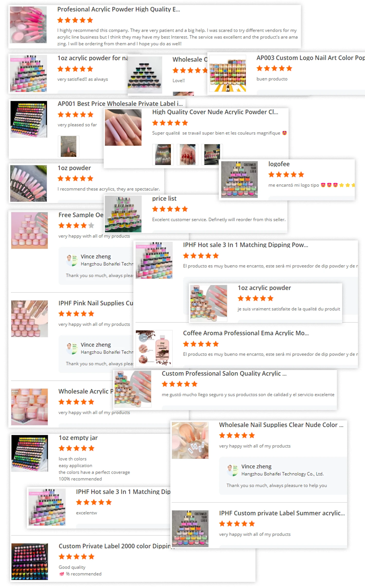This screenshot has width=365, height=588.
Task: Open Custom Professional Salon Quality Acrylic title
Action: (224, 374)
